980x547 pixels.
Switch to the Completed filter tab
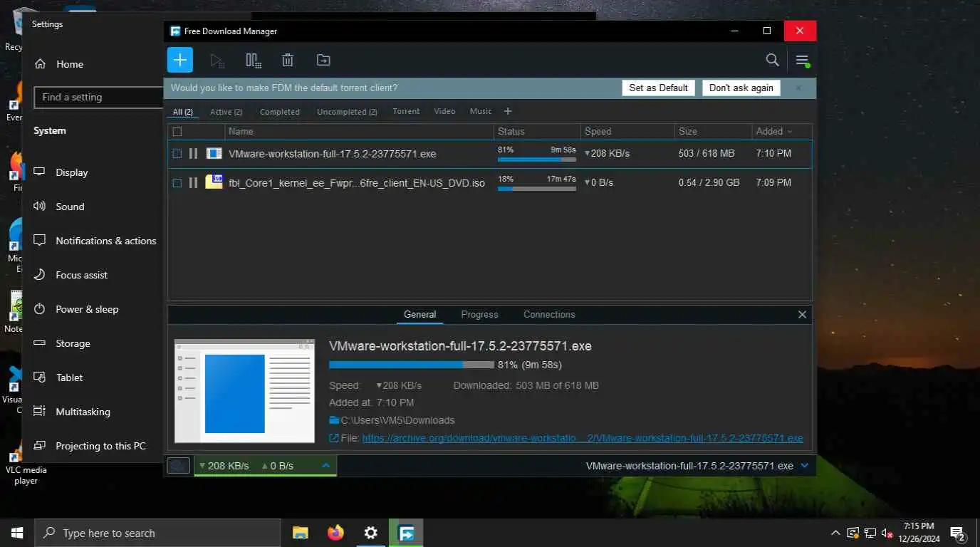point(280,112)
